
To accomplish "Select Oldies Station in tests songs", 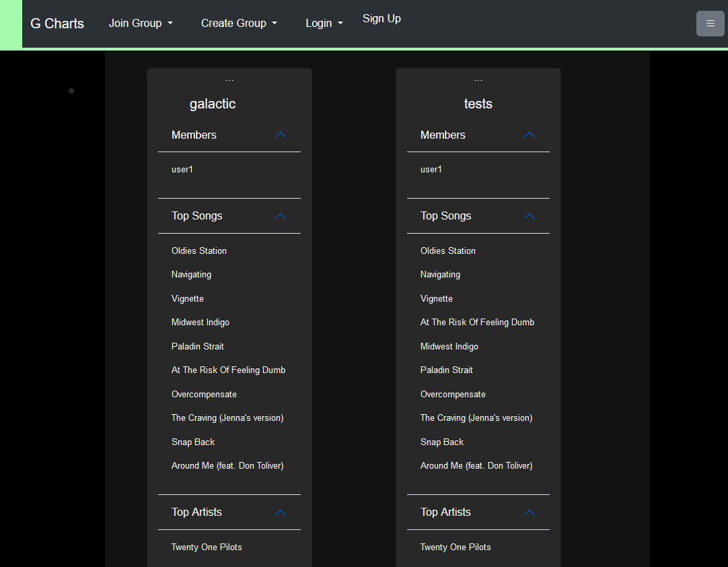I will tap(448, 251).
